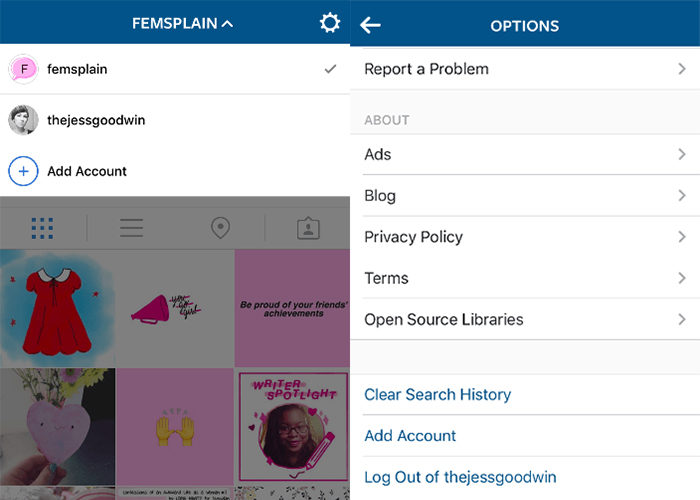The image size is (700, 500).
Task: Open the photo map location icon
Action: click(x=220, y=228)
